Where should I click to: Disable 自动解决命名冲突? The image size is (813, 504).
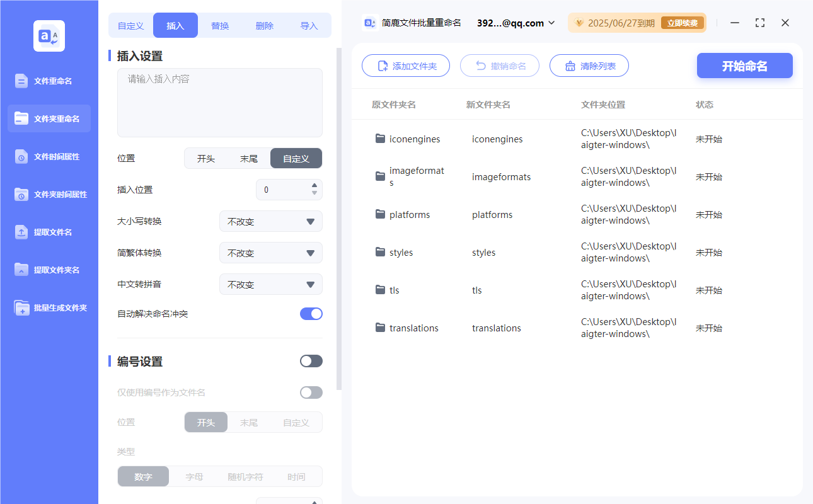pos(311,313)
